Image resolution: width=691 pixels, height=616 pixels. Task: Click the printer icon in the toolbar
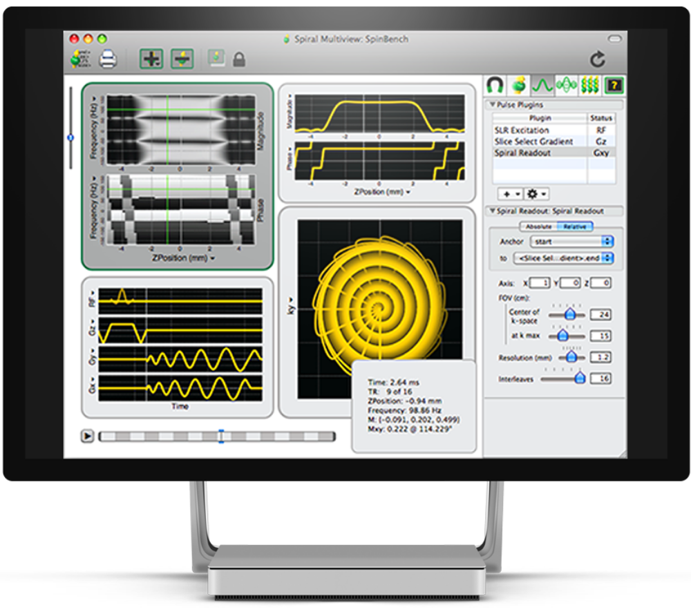click(x=108, y=59)
